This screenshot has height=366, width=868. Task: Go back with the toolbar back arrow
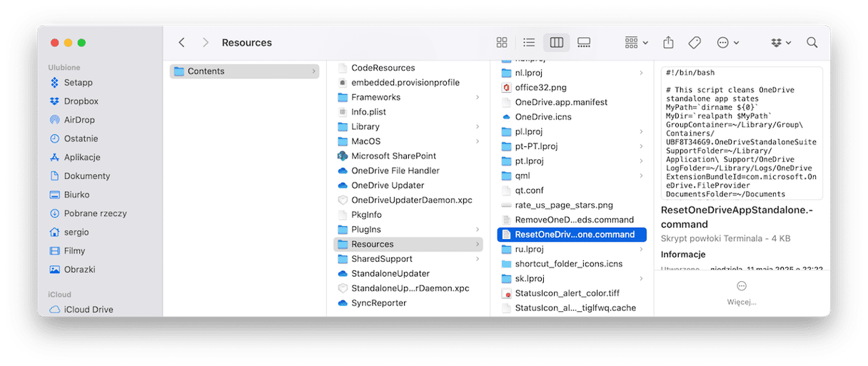tap(181, 43)
